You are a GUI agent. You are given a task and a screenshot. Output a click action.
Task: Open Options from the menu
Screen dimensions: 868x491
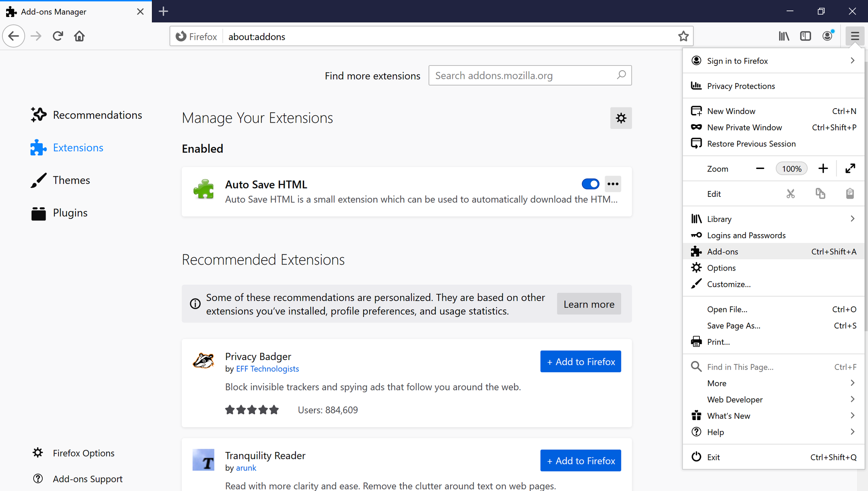(773, 268)
